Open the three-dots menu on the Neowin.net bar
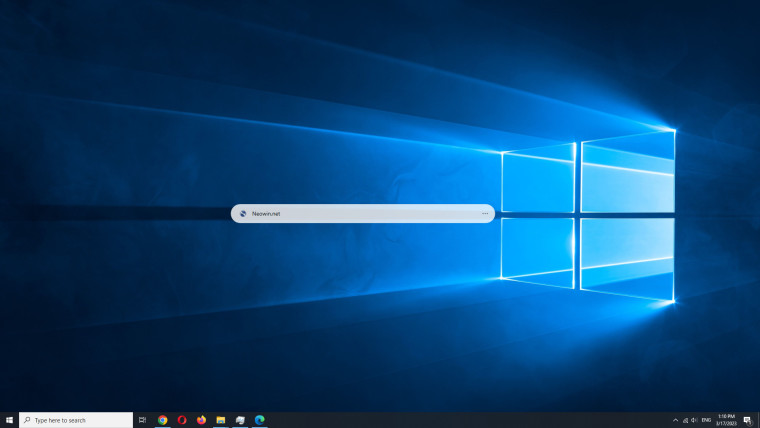The height and width of the screenshot is (428, 760). tap(485, 214)
